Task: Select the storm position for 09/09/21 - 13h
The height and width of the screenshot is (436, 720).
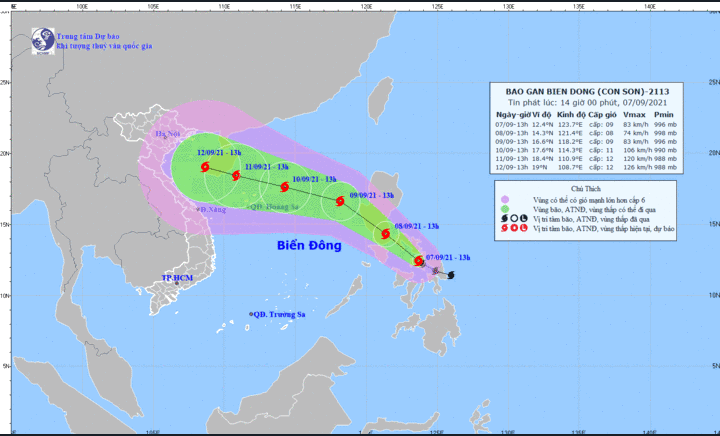Action: (x=340, y=201)
